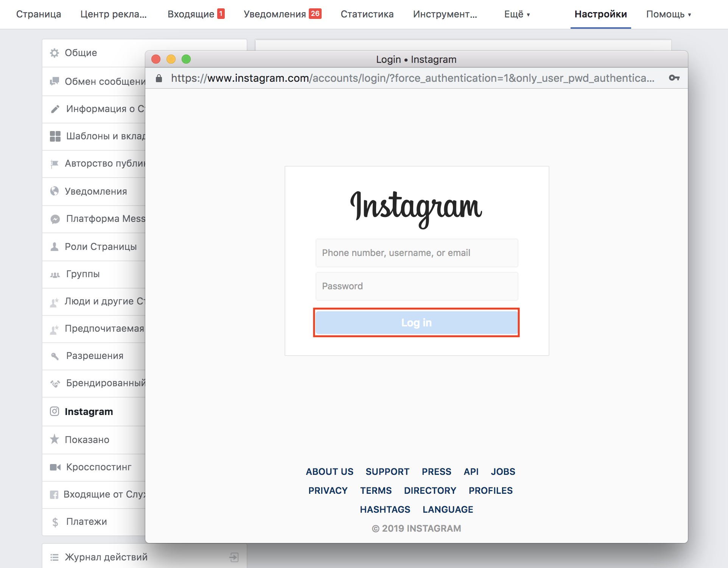Select the Настройки tab

[600, 14]
